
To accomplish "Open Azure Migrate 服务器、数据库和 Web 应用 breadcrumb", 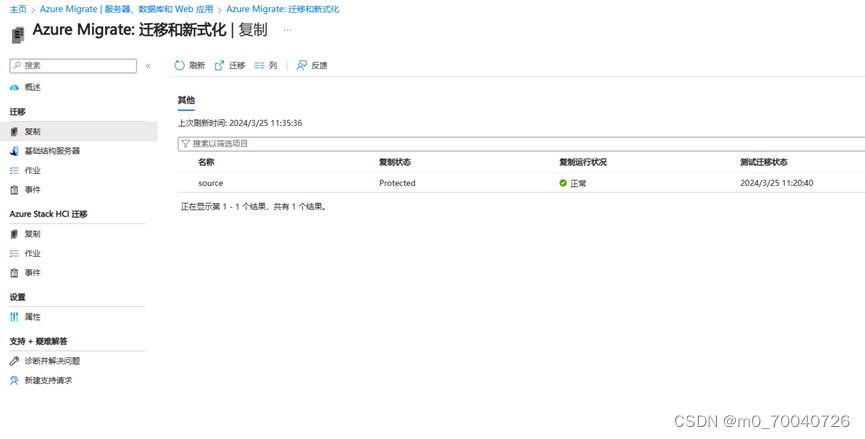I will pyautogui.click(x=126, y=9).
